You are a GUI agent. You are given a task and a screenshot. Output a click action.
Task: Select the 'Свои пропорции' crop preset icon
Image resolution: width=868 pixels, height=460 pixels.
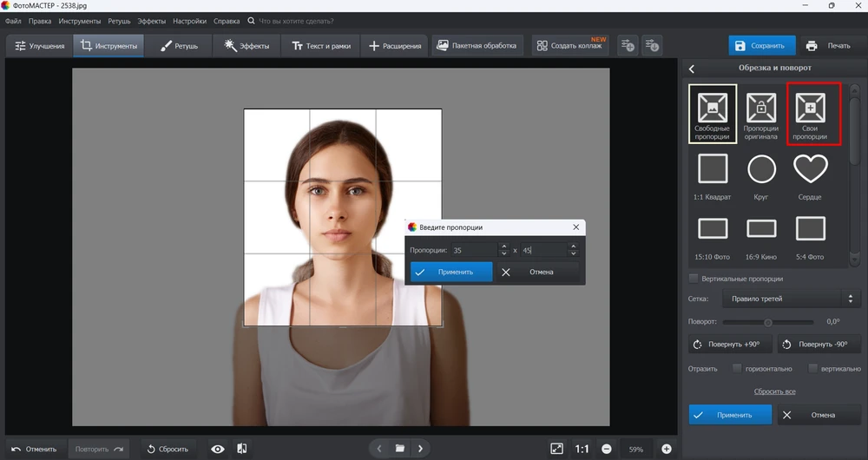(x=811, y=108)
